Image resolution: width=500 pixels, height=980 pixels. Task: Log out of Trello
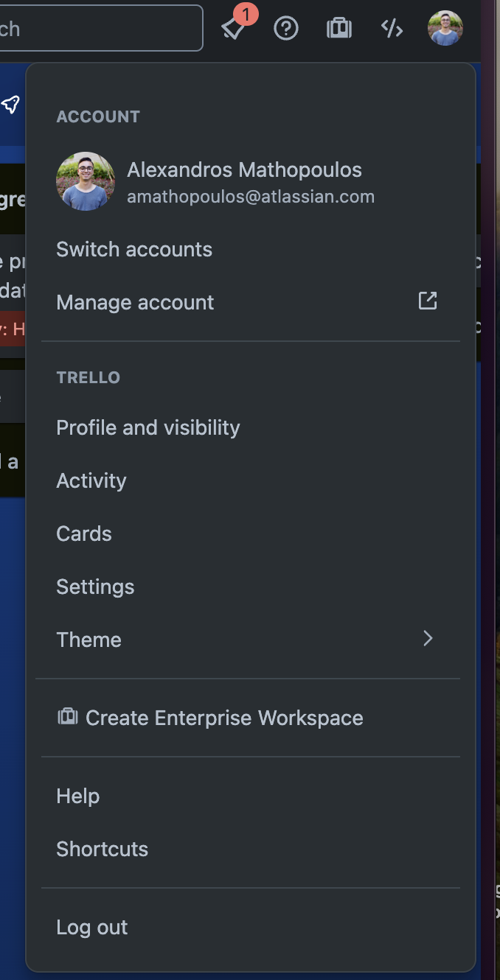tap(91, 927)
